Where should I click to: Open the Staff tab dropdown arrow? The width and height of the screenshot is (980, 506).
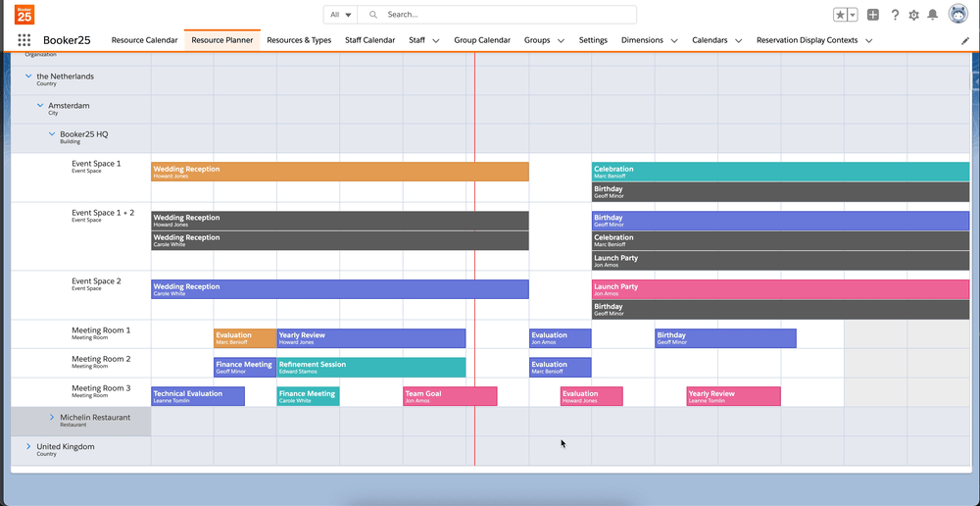(x=435, y=40)
